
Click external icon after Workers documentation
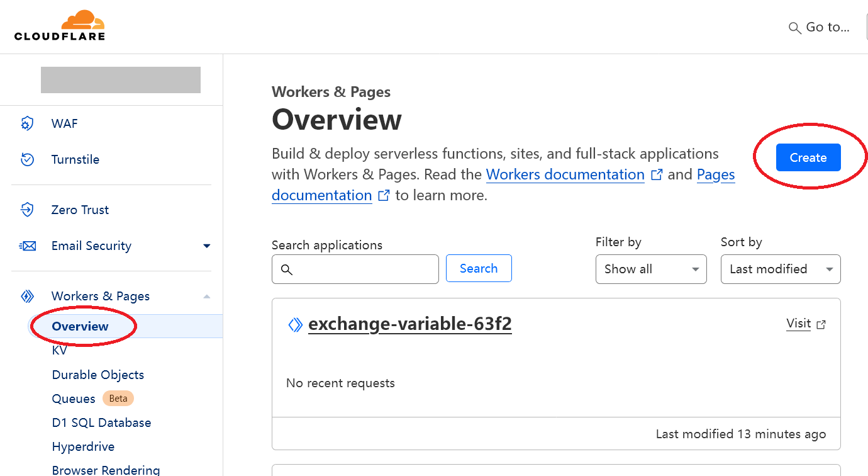click(657, 175)
